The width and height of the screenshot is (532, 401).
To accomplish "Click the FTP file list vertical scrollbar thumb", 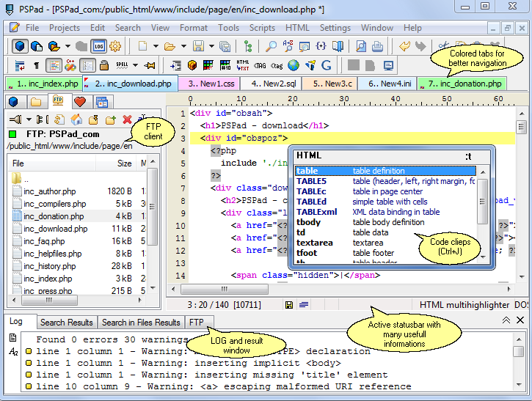I will point(153,207).
